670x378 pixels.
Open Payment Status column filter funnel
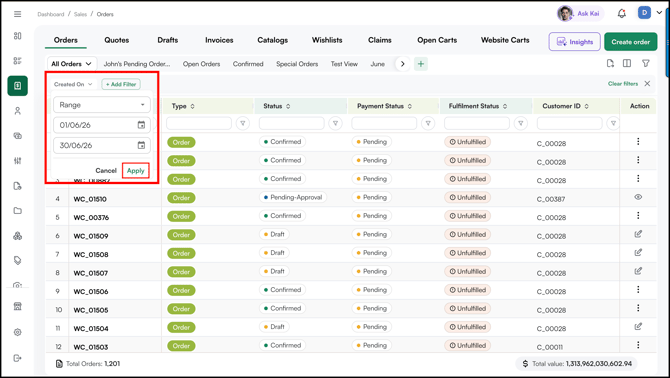click(428, 123)
